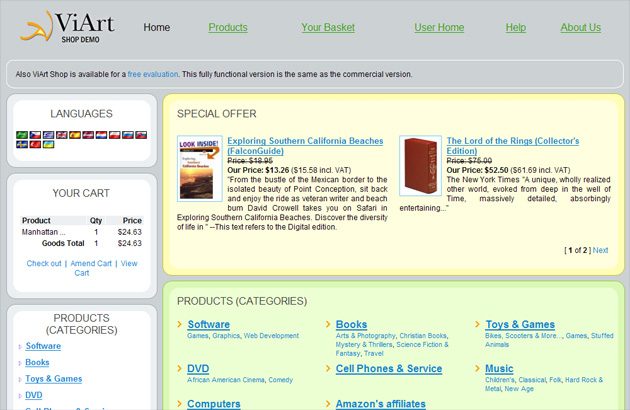Open the DVD category heading in main panel
The image size is (630, 410).
(198, 369)
